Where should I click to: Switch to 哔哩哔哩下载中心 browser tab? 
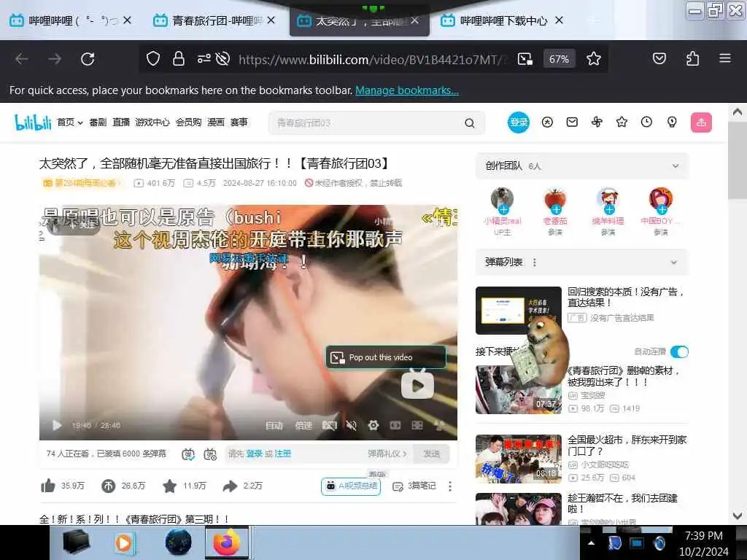point(502,20)
